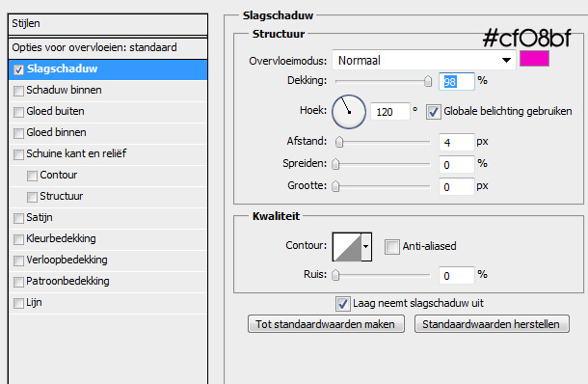Click the Dekking value field showing 98
588x384 pixels.
pos(456,81)
